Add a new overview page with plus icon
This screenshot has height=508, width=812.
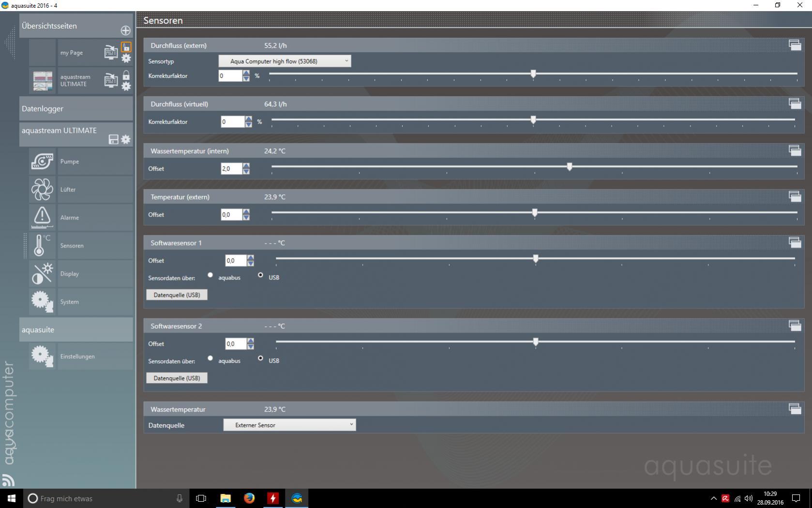click(x=126, y=31)
